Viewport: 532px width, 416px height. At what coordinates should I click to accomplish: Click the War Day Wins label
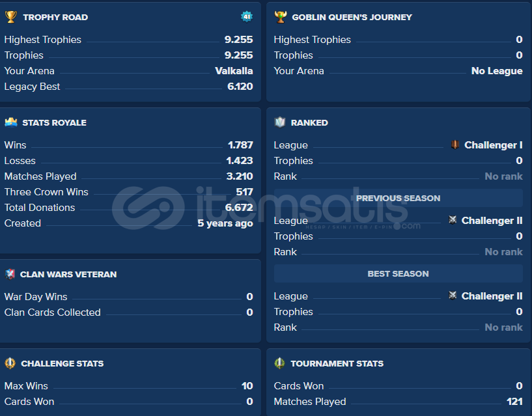click(x=36, y=297)
